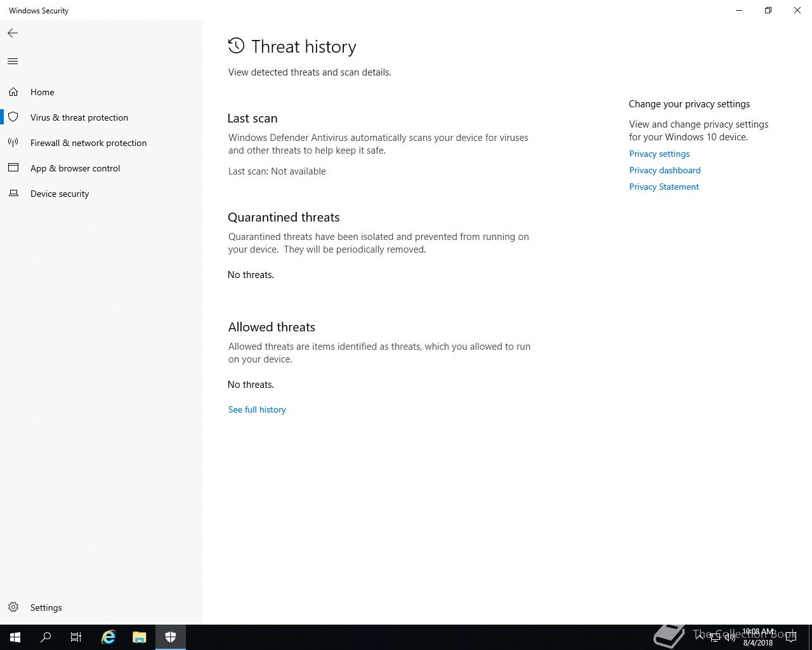This screenshot has height=650, width=812.
Task: Open the Privacy dashboard link
Action: pos(665,170)
